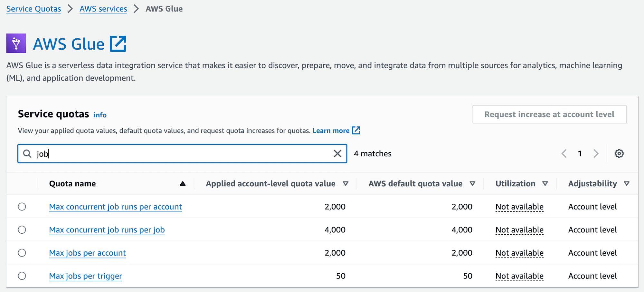Go to the previous page of quotas
Screen dimensions: 644x292
point(564,153)
